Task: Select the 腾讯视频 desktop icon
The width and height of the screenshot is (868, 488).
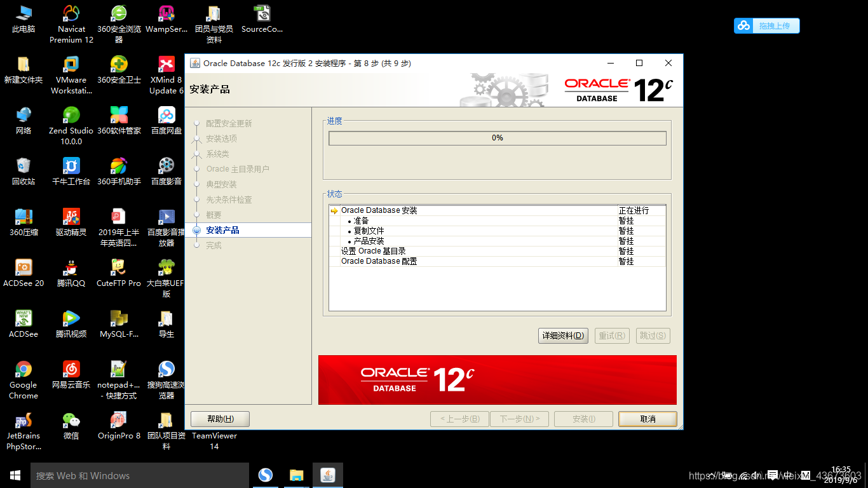Action: point(71,323)
